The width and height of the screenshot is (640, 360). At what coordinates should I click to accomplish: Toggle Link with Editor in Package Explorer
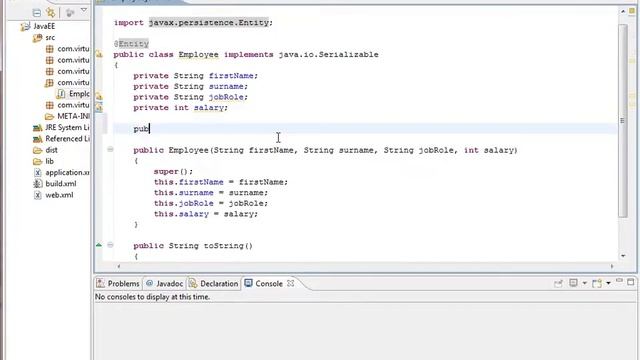51,13
